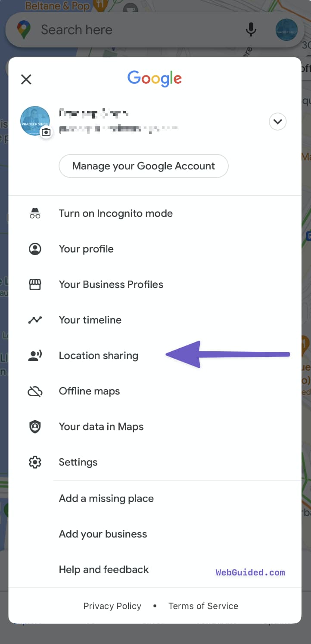Screen dimensions: 311x644
Task: Click the Help and feedback entry
Action: 103,569
